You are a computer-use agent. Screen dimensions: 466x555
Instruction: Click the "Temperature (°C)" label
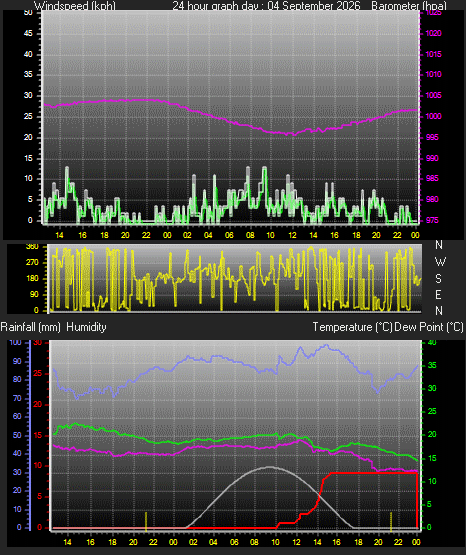tap(352, 327)
